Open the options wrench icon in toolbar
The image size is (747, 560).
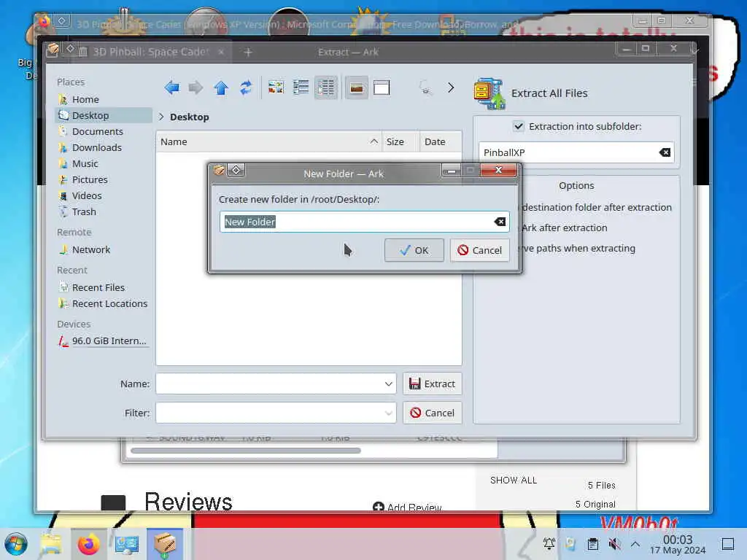tap(425, 87)
